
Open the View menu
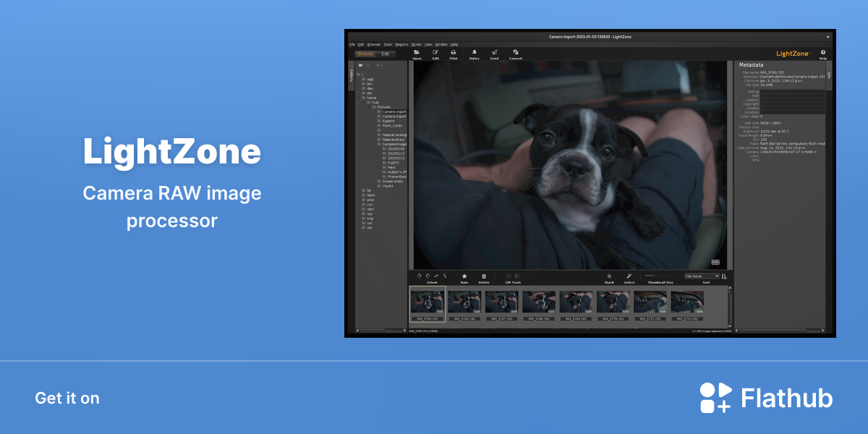pos(428,44)
